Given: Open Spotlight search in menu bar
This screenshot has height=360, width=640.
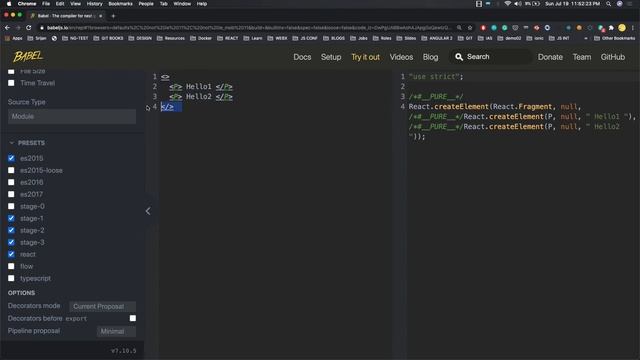Looking at the screenshot, I should pyautogui.click(x=609, y=4).
